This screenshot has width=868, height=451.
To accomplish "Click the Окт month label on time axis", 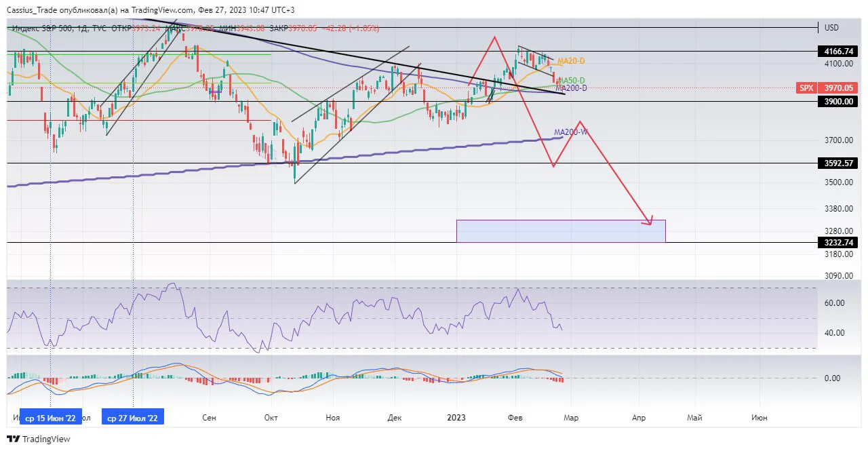I will (x=271, y=418).
